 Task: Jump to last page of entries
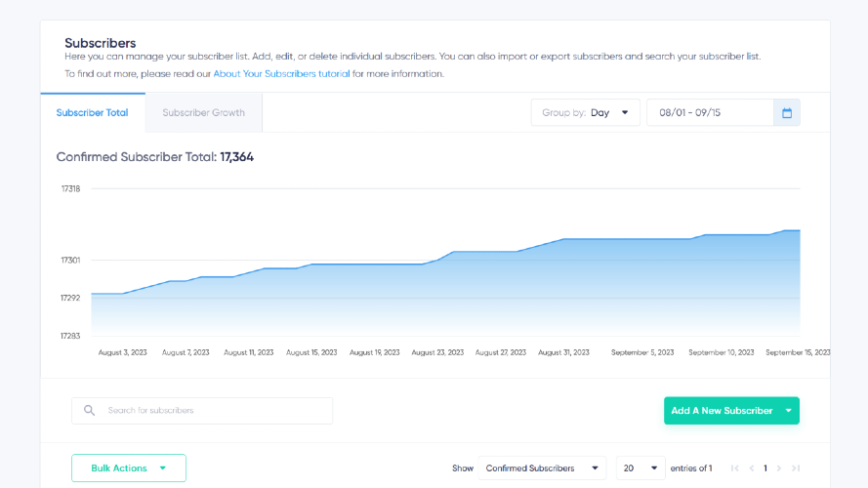[796, 468]
